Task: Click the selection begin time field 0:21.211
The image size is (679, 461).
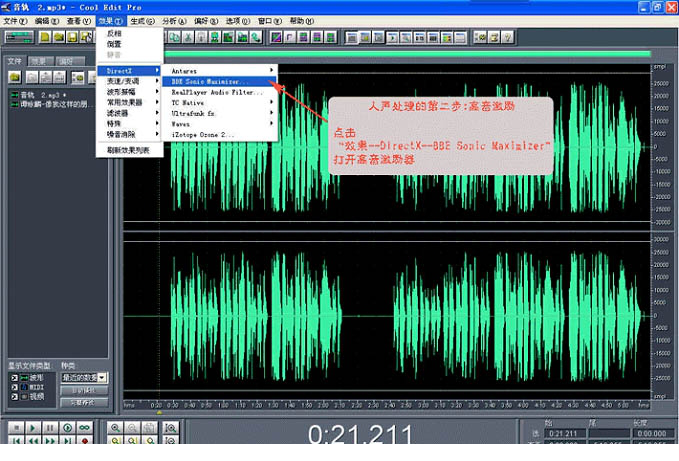Action: [565, 433]
